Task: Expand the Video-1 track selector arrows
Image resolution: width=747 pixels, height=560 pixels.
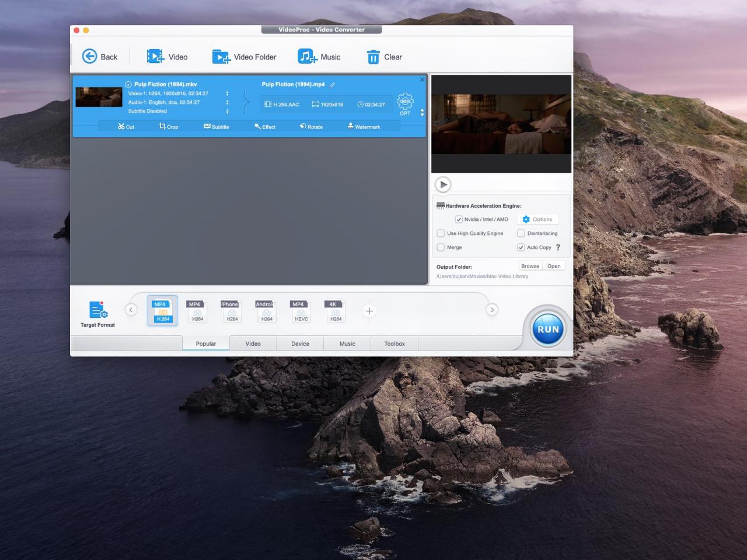Action: tap(227, 93)
